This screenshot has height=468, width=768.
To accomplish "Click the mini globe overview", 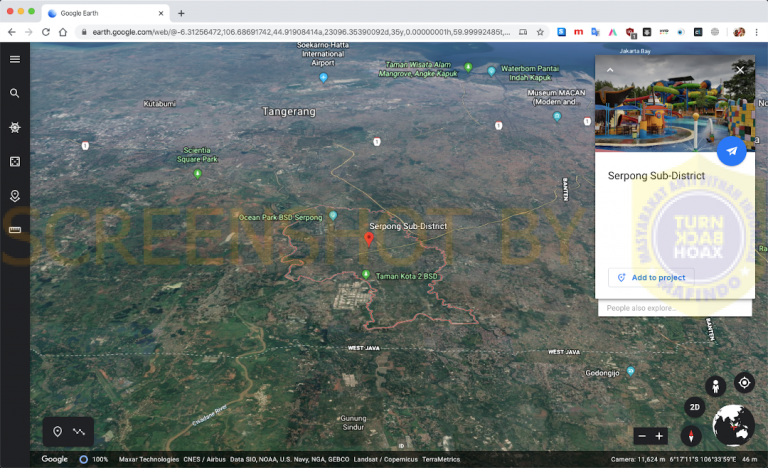I will pos(733,425).
